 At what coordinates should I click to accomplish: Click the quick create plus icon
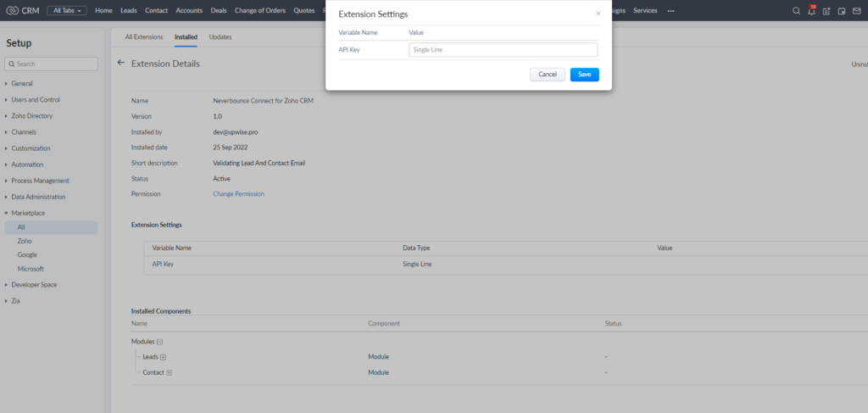tap(826, 10)
